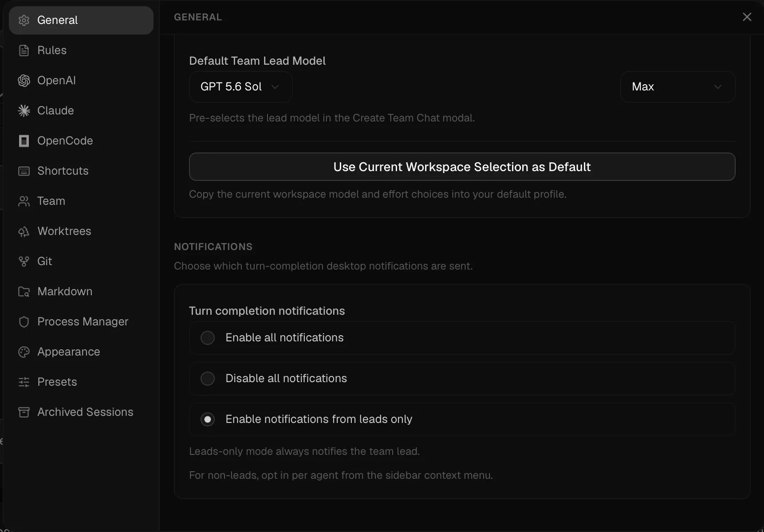Screen dimensions: 764x532
Task: Go to Claude settings
Action: pyautogui.click(x=81, y=111)
